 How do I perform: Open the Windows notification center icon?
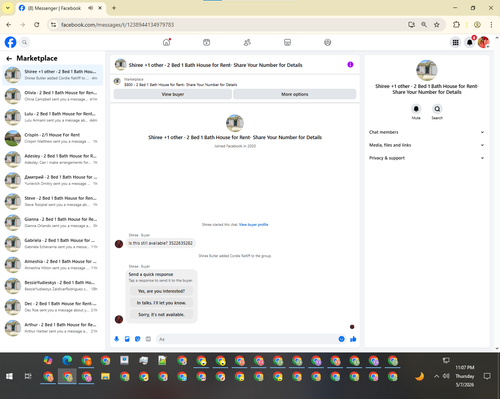pyautogui.click(x=487, y=376)
